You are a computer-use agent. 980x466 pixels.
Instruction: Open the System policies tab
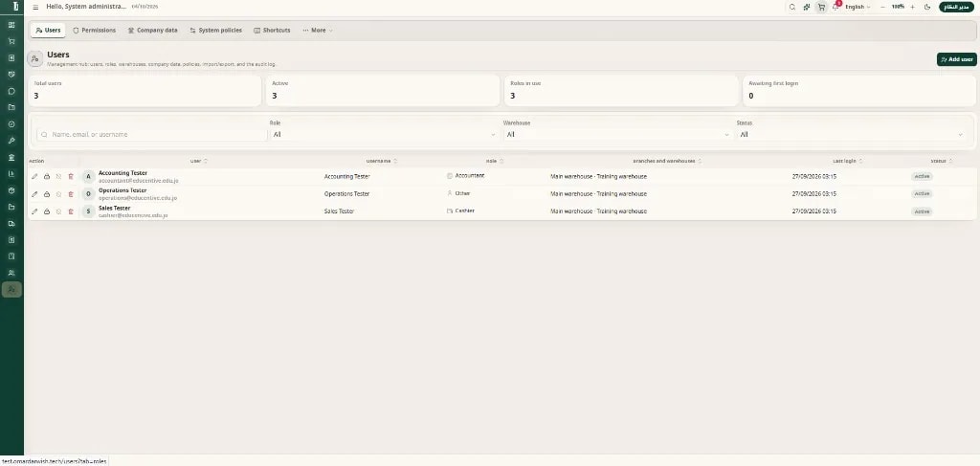click(x=215, y=30)
